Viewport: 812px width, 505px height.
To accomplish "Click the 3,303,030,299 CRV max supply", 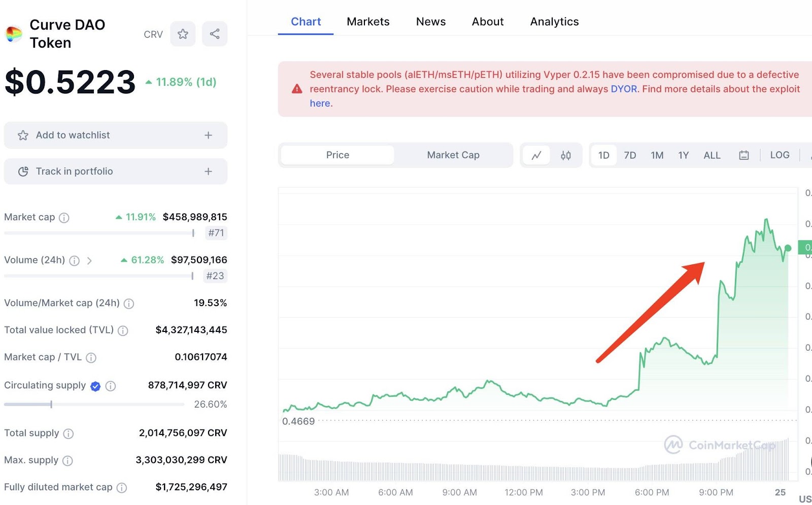I will point(181,460).
